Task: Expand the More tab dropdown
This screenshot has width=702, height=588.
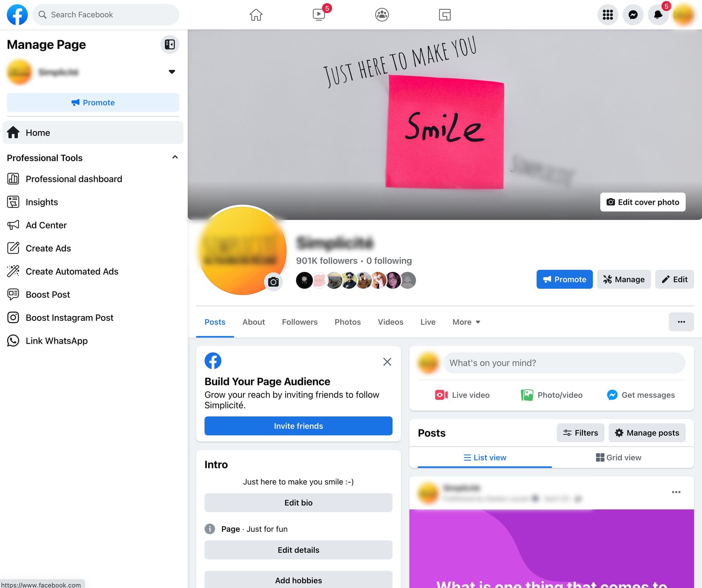Action: coord(466,322)
